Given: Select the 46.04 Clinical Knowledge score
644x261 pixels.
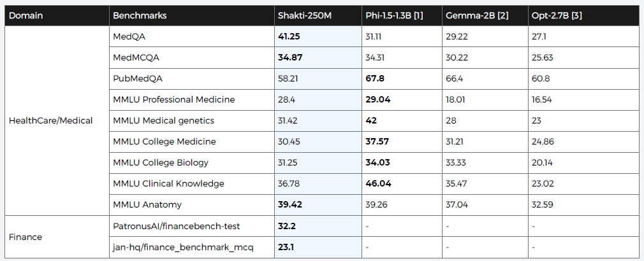Looking at the screenshot, I should [x=377, y=183].
